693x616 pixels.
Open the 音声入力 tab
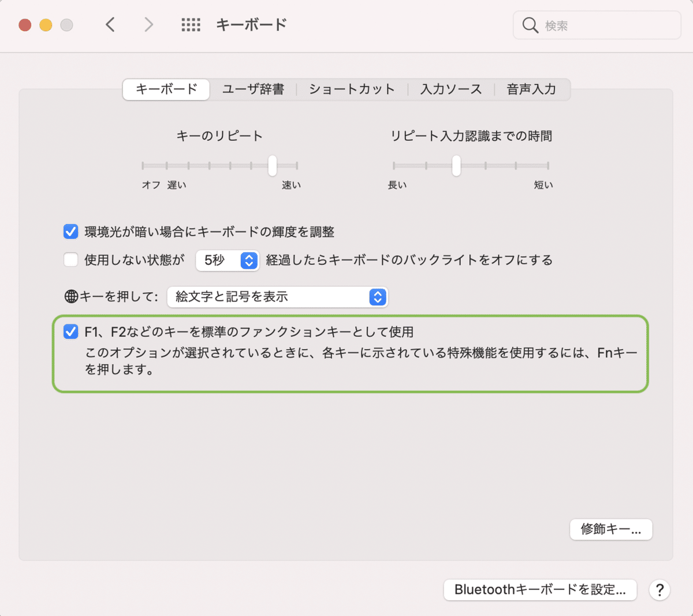point(530,89)
